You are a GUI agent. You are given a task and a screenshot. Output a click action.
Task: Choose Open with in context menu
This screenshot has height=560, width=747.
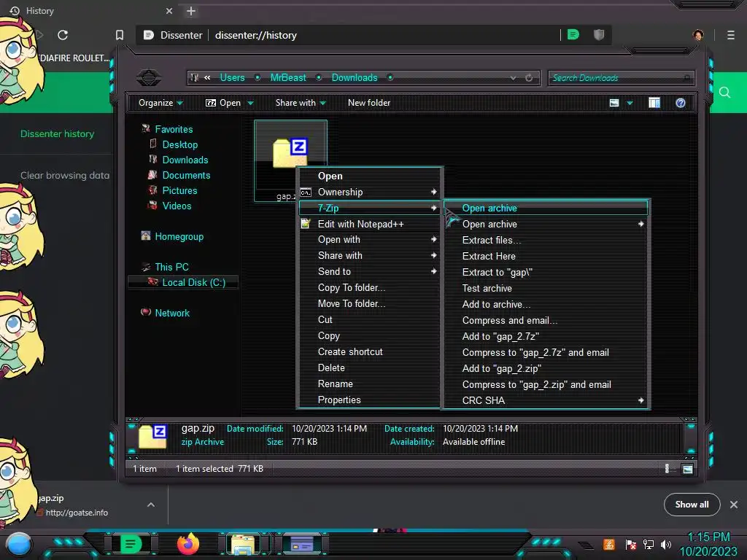(370, 239)
